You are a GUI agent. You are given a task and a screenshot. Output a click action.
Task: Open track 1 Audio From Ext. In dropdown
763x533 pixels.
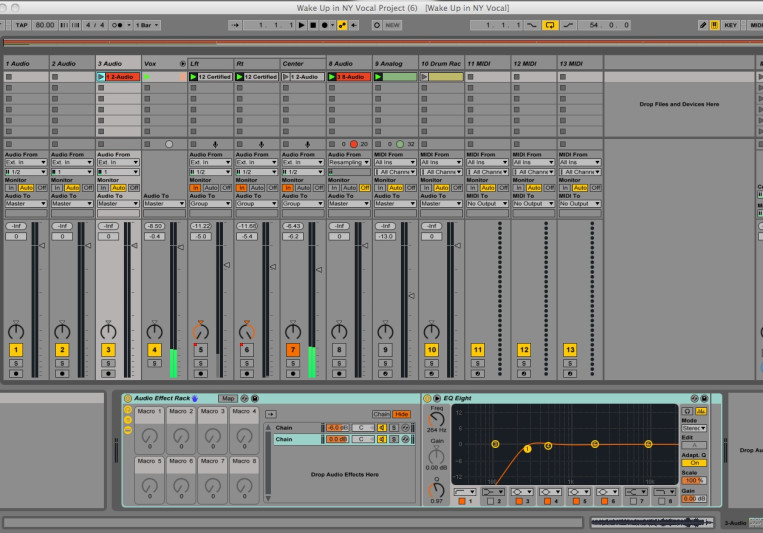click(26, 163)
